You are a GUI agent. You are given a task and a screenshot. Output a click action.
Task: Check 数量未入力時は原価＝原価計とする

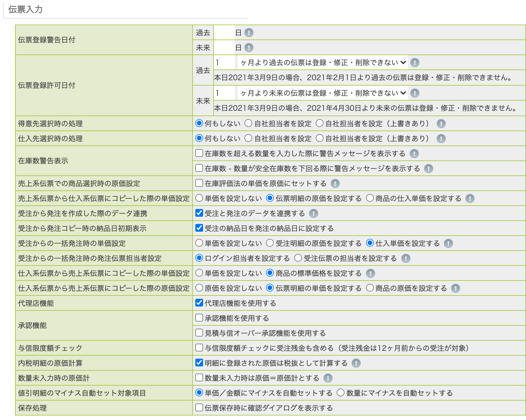(x=199, y=377)
